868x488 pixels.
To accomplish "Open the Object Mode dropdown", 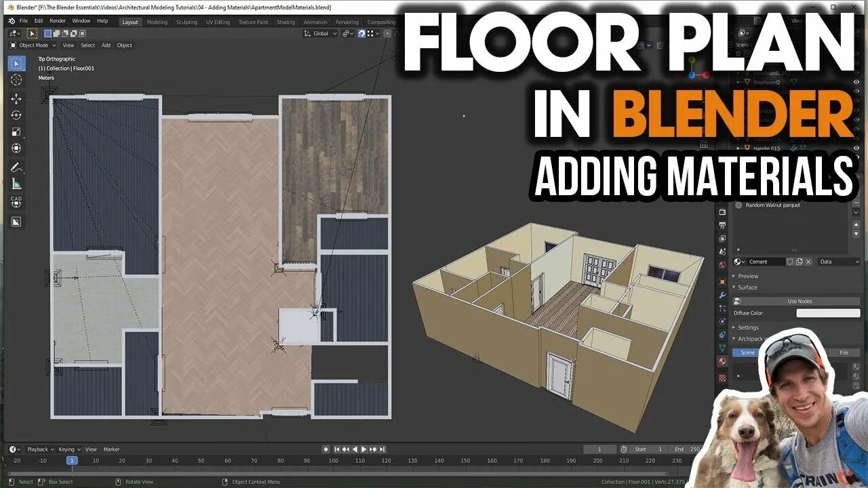I will point(33,45).
